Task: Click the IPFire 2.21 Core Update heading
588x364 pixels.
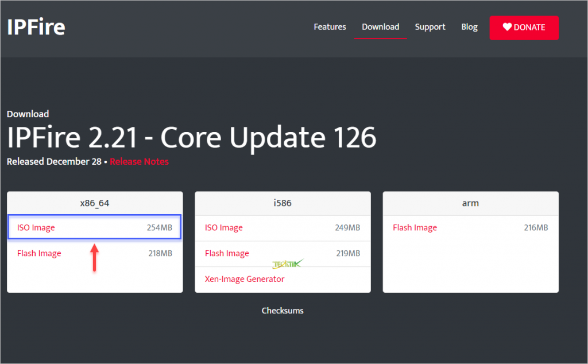Action: point(191,138)
